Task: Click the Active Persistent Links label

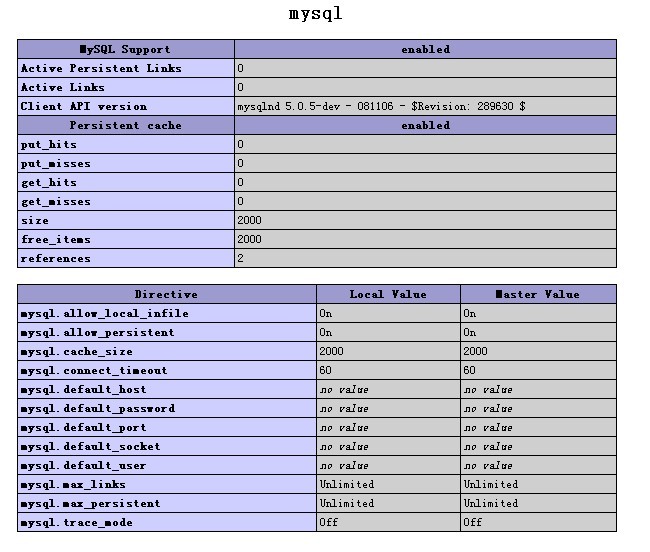Action: point(101,68)
